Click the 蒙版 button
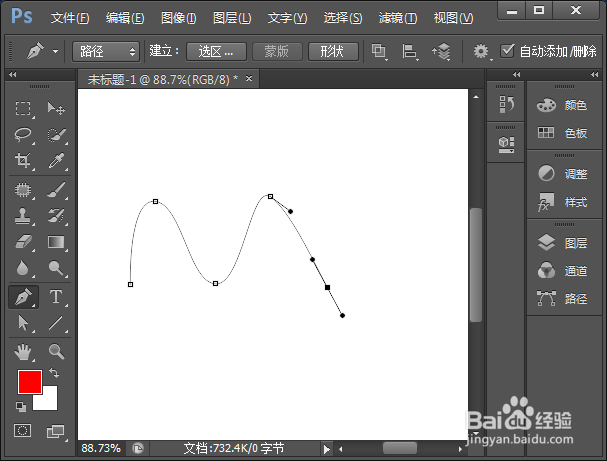Image resolution: width=607 pixels, height=461 pixels. 277,51
